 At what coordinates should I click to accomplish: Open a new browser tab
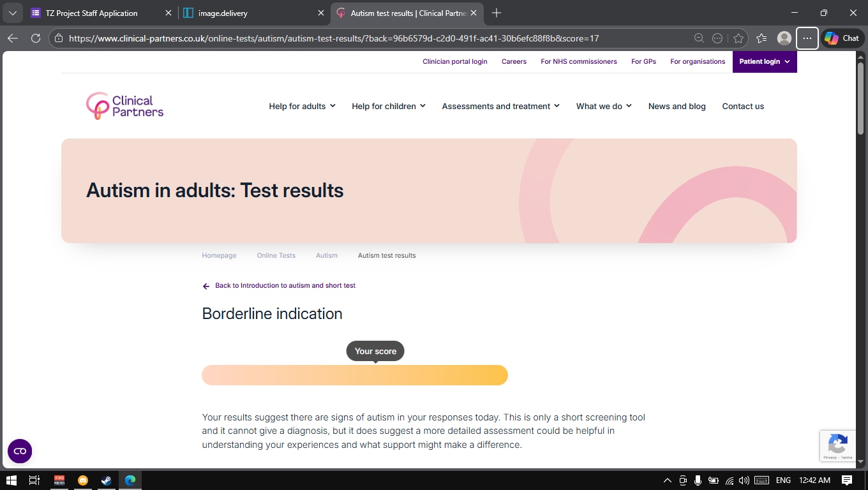pos(497,13)
